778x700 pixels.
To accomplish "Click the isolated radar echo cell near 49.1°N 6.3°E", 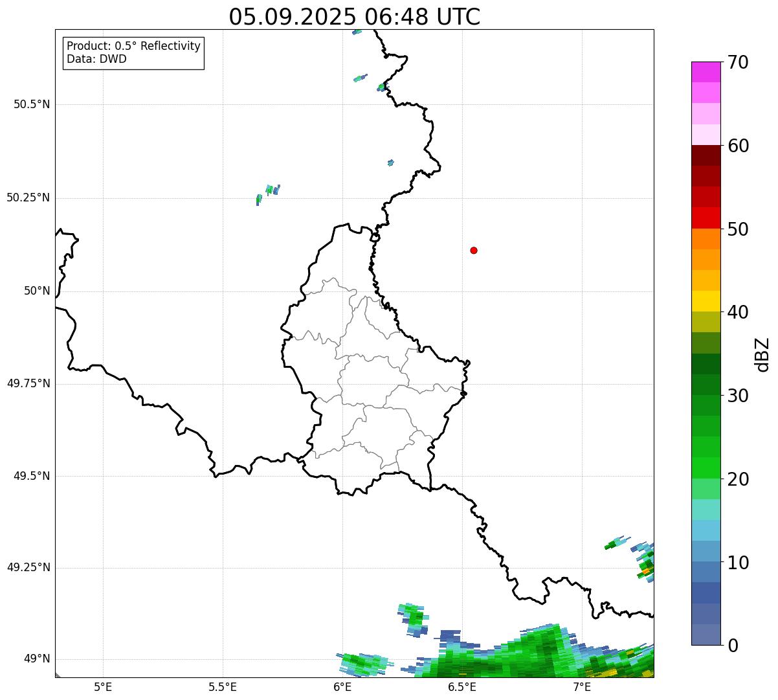I will 413,619.
